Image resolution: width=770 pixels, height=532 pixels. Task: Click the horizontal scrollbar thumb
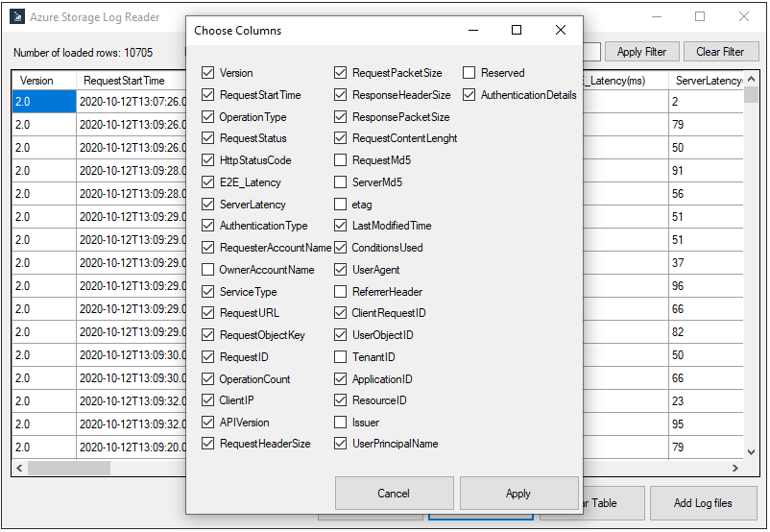[x=69, y=468]
